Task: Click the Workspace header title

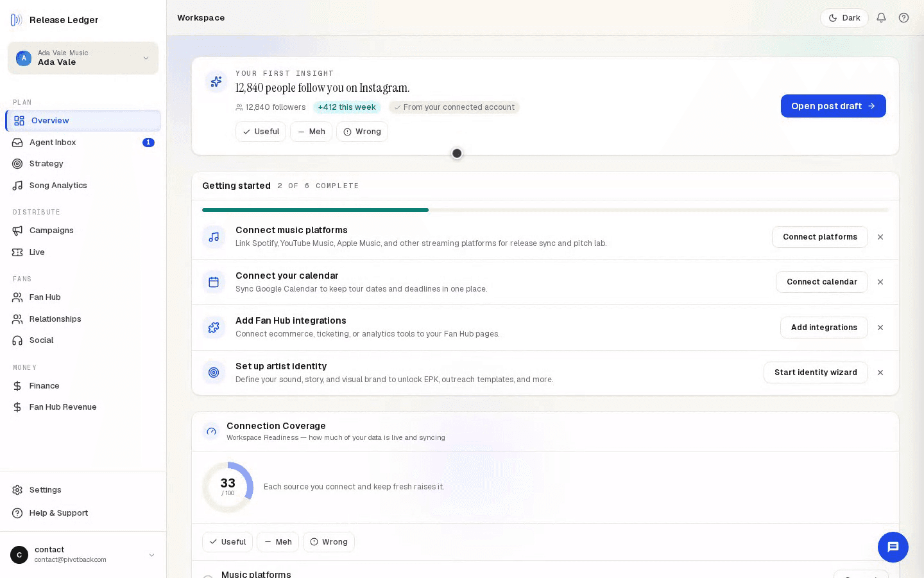Action: pyautogui.click(x=201, y=18)
